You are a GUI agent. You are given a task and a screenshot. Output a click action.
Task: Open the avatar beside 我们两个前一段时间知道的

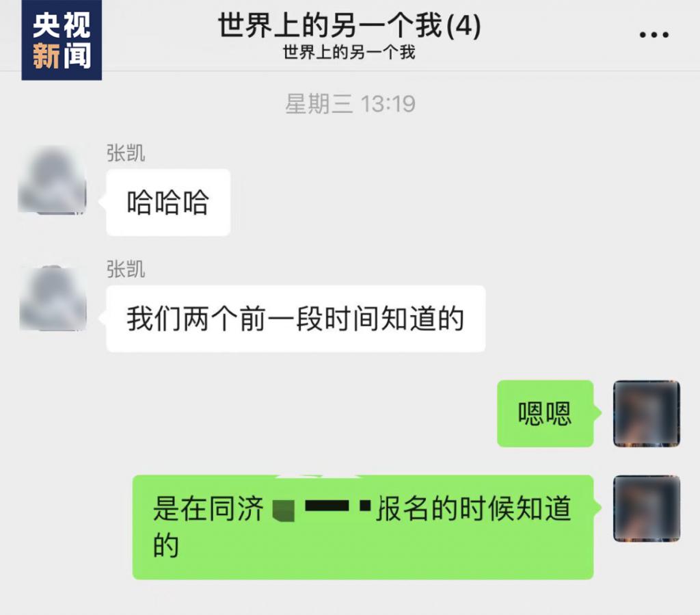click(53, 298)
